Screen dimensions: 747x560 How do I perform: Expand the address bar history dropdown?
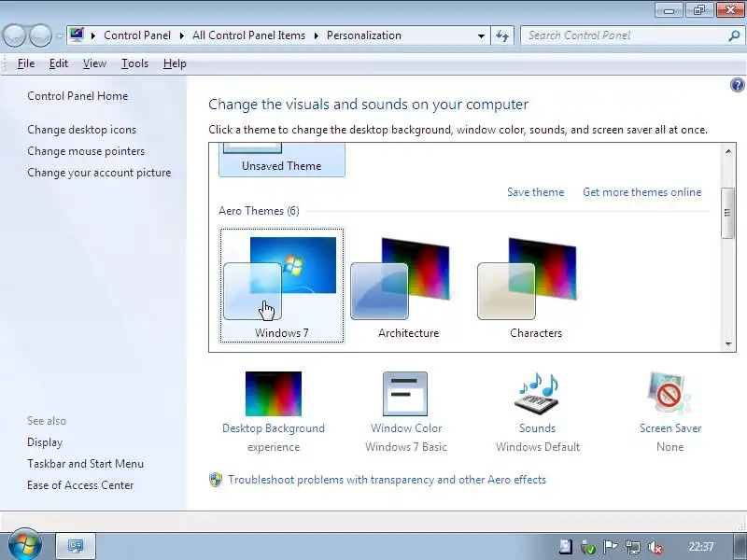(481, 35)
